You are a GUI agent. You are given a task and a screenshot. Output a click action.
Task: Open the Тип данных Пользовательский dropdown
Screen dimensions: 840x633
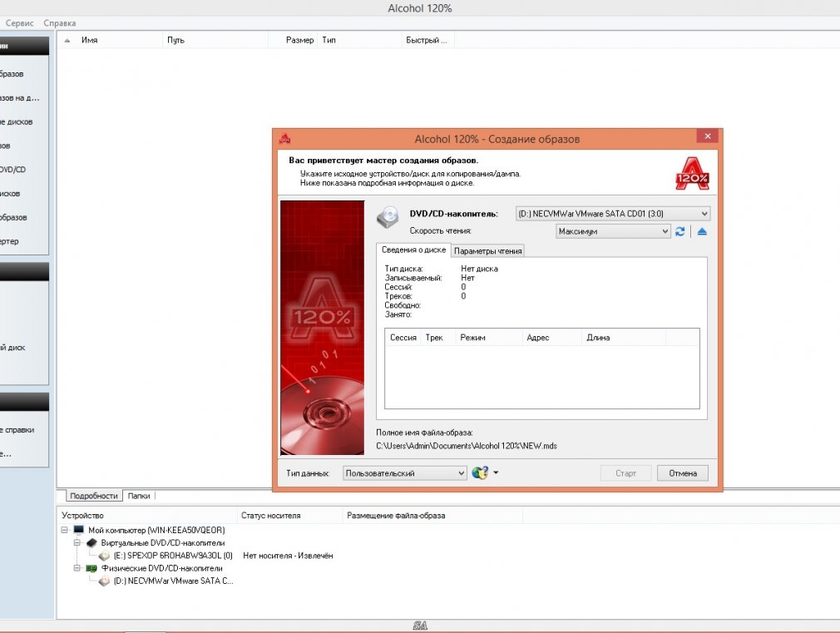pos(404,473)
